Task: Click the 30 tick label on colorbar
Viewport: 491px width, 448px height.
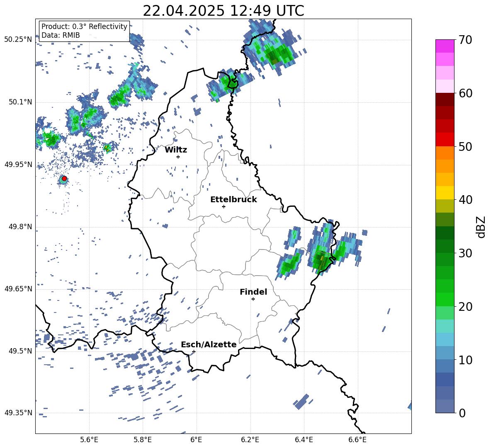Action: (465, 253)
